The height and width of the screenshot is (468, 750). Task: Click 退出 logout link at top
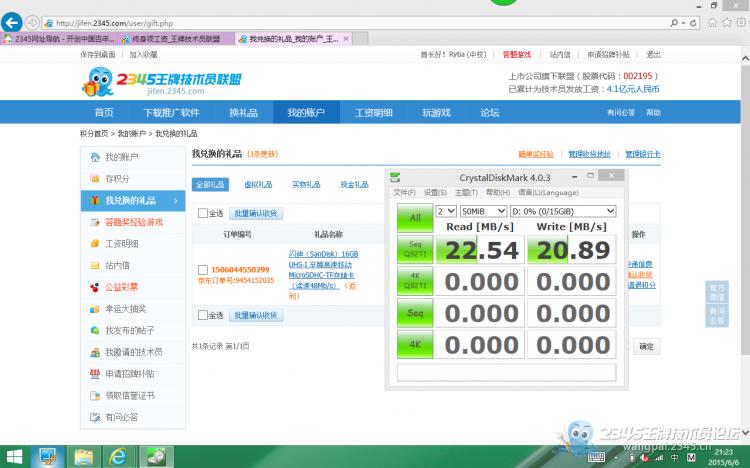point(653,55)
